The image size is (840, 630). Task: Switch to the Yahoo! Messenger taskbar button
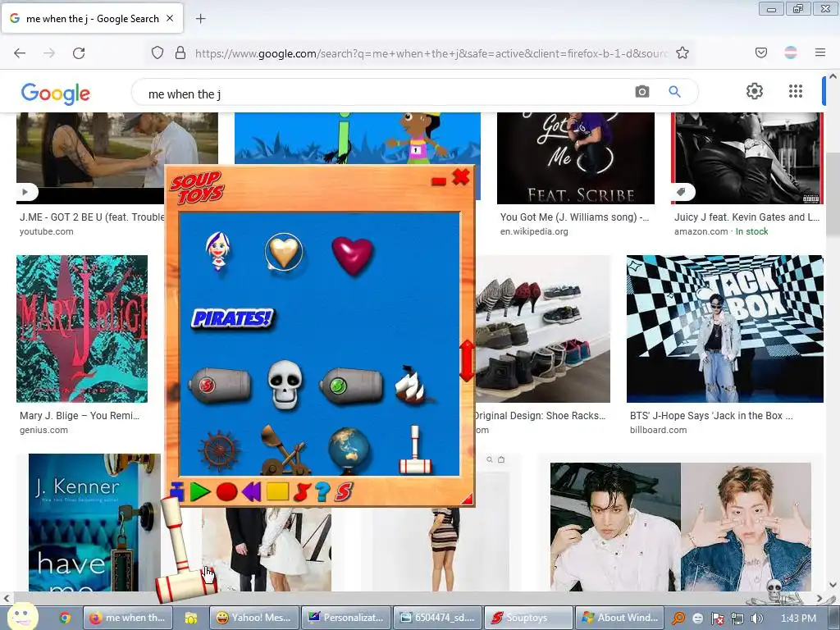(255, 618)
